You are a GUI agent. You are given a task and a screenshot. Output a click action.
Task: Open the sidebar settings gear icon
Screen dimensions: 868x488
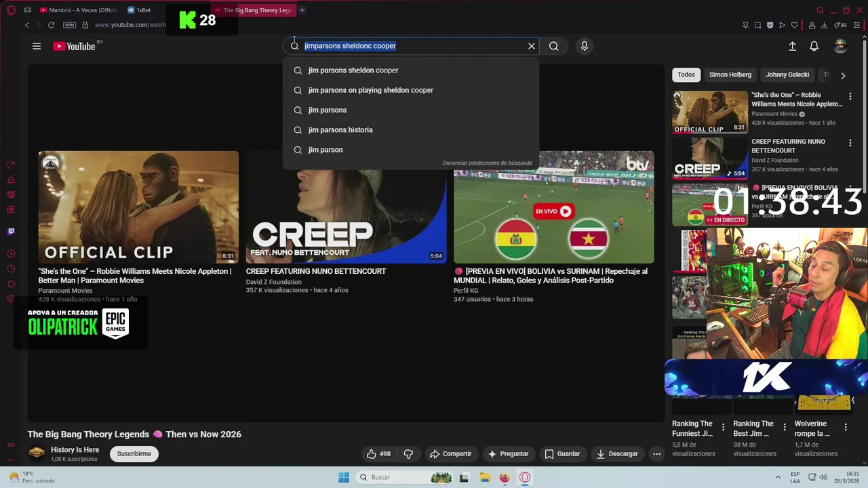click(11, 298)
